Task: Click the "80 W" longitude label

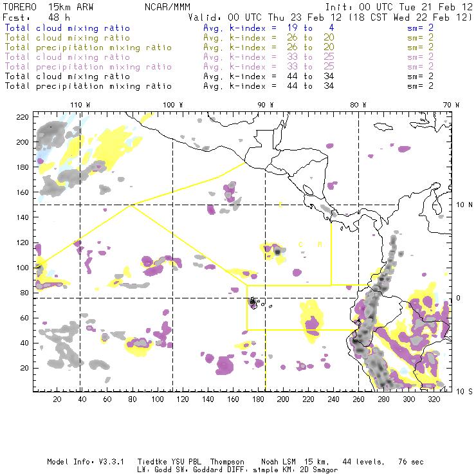Action: (x=358, y=105)
